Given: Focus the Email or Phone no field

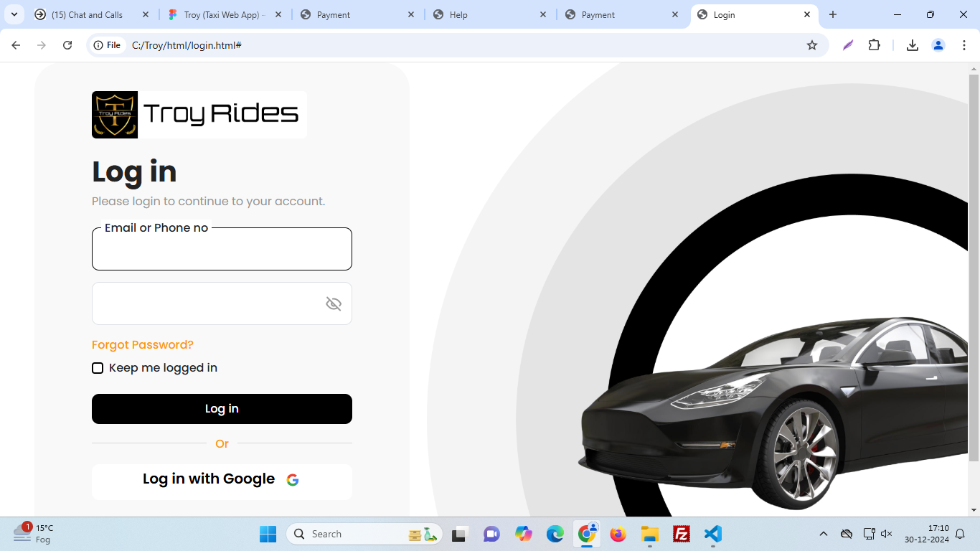Looking at the screenshot, I should 222,250.
